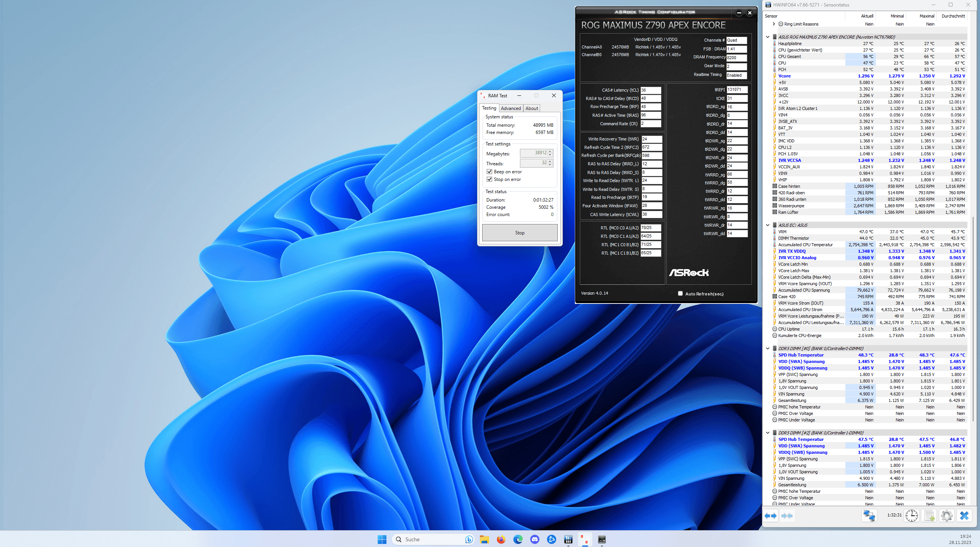980x547 pixels.
Task: Collapse the ASUS EC: ASUS group
Action: point(768,225)
